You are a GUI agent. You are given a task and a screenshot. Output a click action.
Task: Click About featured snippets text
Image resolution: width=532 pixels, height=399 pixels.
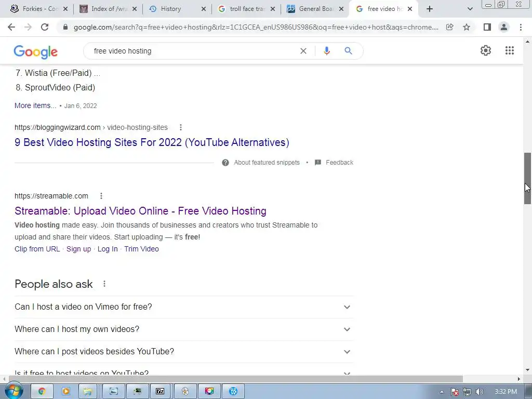[267, 163]
